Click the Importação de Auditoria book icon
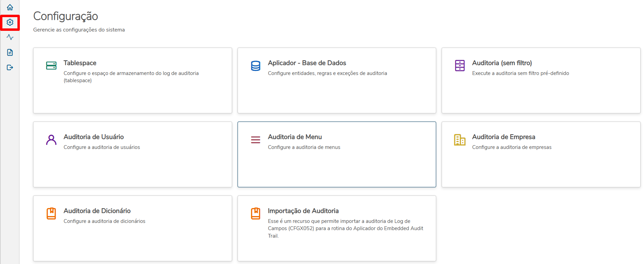644x264 pixels. tap(255, 213)
